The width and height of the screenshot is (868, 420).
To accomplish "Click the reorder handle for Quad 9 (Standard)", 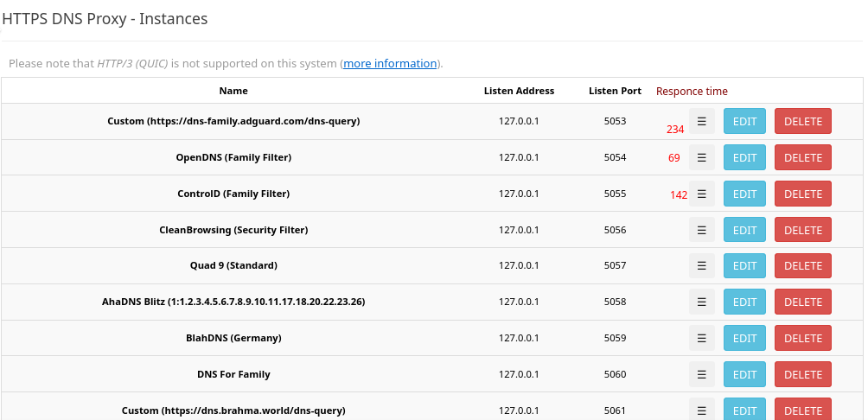I will [702, 265].
